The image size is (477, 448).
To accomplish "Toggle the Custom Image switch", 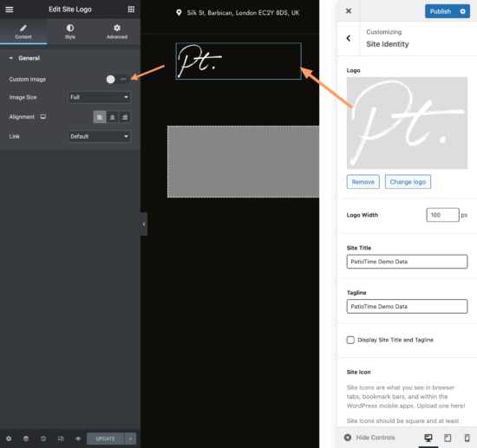I will 118,80.
